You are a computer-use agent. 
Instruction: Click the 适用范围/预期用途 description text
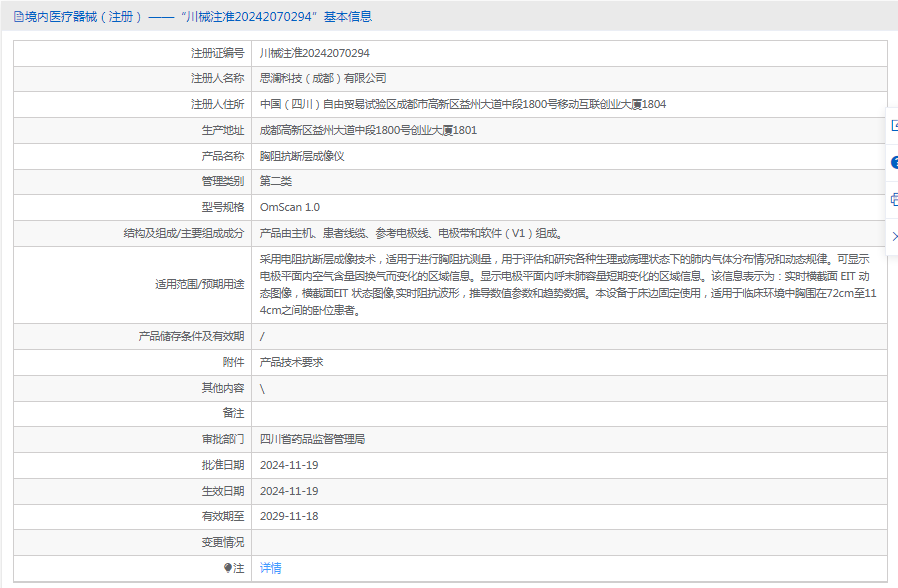[568, 285]
